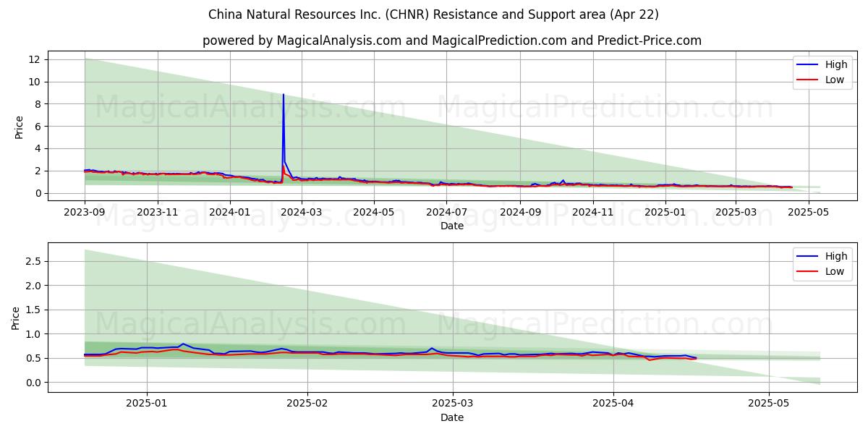Click the peak of the blue price spike near 2024-03

pos(283,95)
